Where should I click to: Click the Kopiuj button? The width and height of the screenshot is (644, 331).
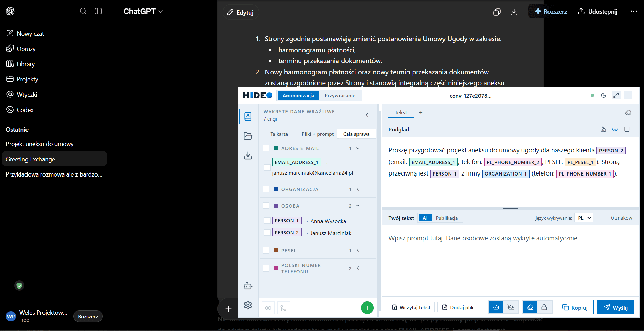coord(575,307)
